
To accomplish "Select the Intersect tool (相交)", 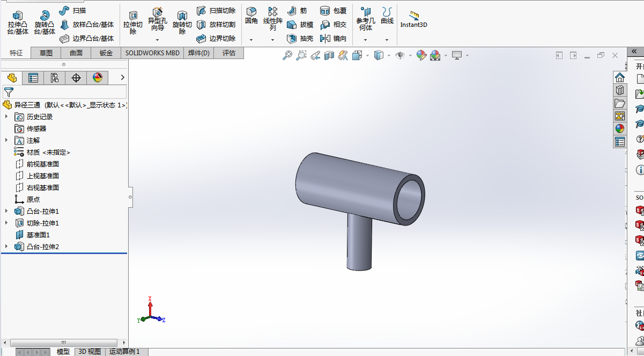I will 333,24.
